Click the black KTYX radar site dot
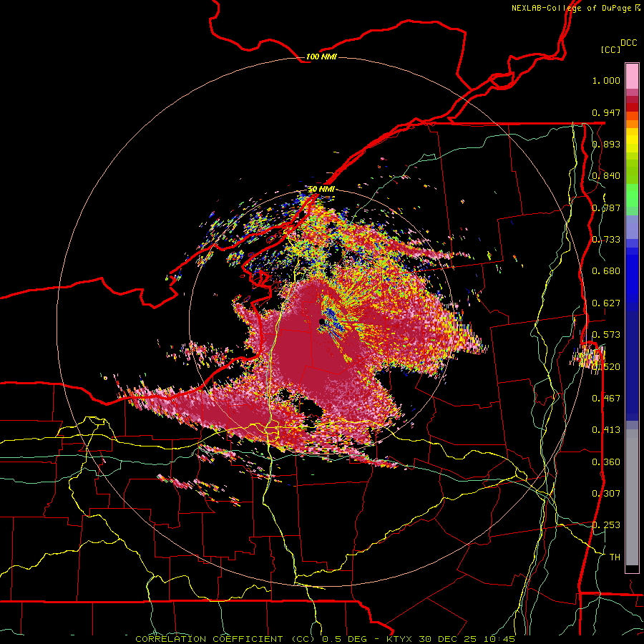This screenshot has height=644, width=644. pyautogui.click(x=321, y=321)
